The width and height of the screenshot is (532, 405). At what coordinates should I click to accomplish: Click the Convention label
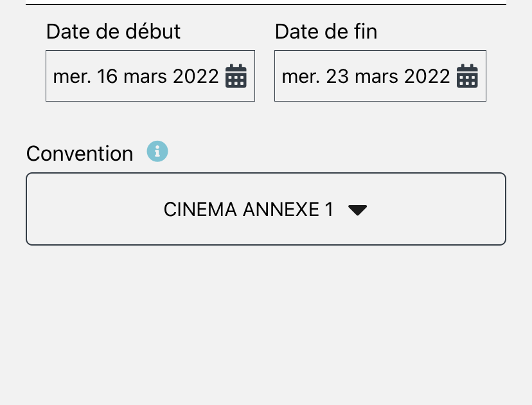coord(80,154)
